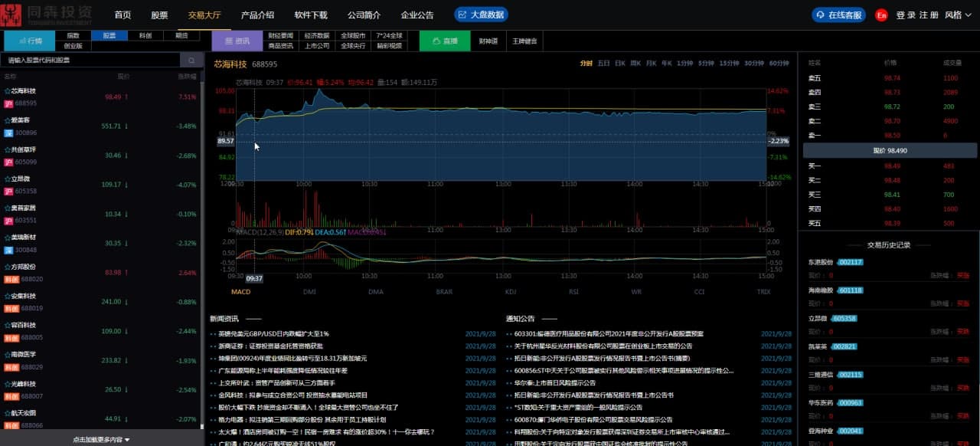Select the DMI indicator
980x446 pixels.
pos(309,291)
